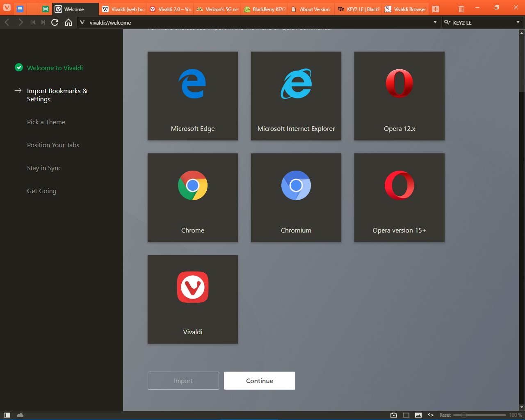Select Microsoft Edge as import source
525x420 pixels.
pyautogui.click(x=193, y=96)
